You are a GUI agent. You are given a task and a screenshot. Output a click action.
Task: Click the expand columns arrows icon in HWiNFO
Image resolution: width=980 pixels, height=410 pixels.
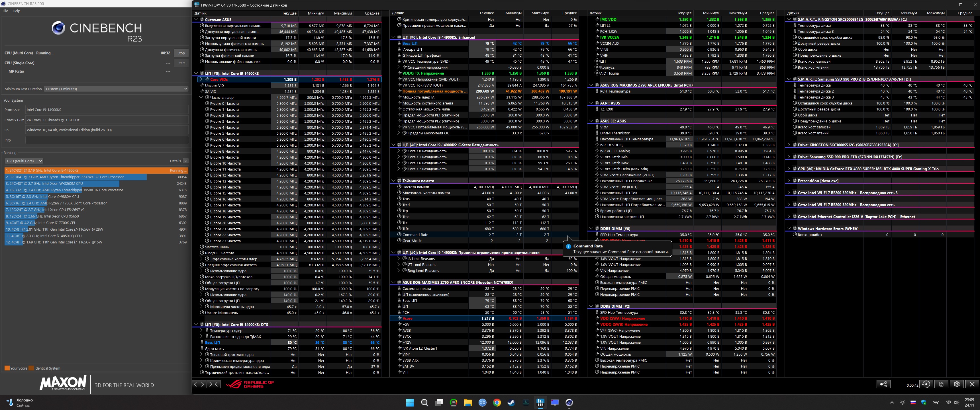[x=199, y=384]
